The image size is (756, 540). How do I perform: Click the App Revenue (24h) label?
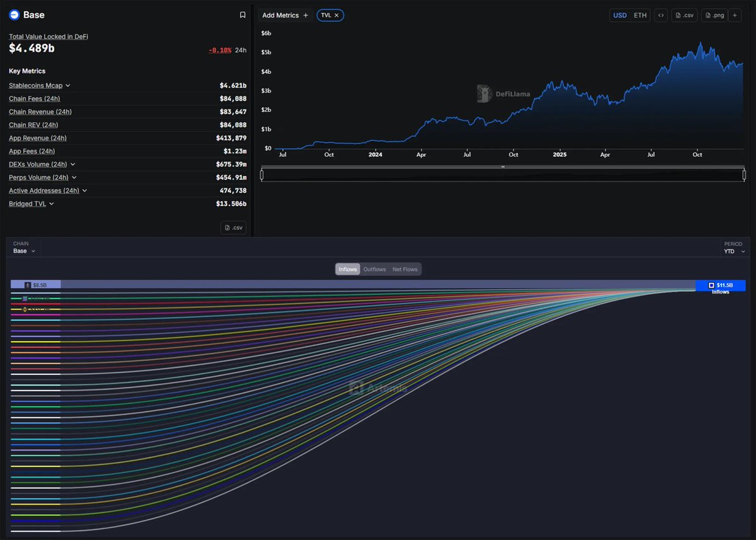point(38,138)
